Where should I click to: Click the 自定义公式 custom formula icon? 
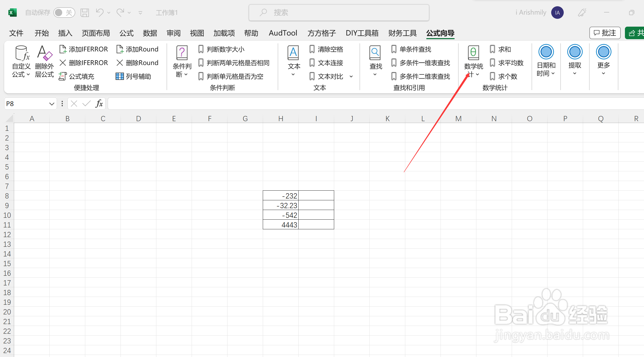click(x=21, y=54)
